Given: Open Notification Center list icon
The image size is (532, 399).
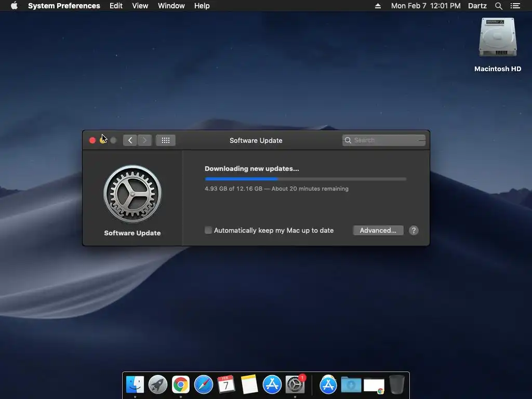Looking at the screenshot, I should coord(515,6).
